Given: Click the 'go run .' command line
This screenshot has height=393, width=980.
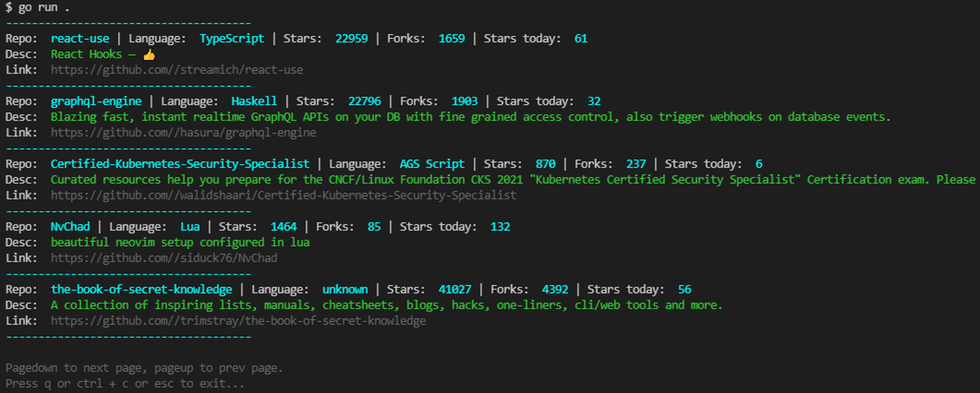Looking at the screenshot, I should click(x=38, y=7).
